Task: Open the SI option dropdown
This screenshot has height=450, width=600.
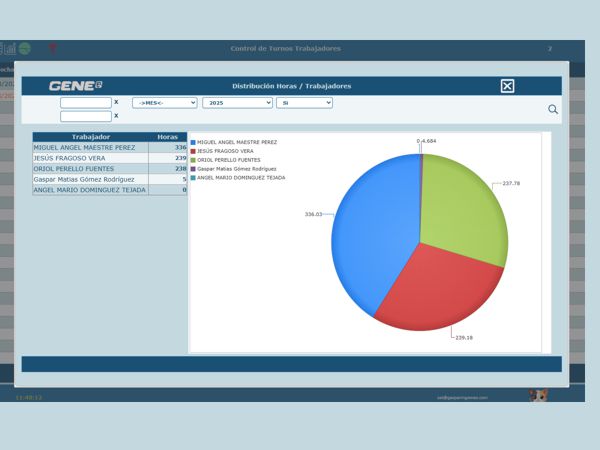Action: click(x=304, y=102)
